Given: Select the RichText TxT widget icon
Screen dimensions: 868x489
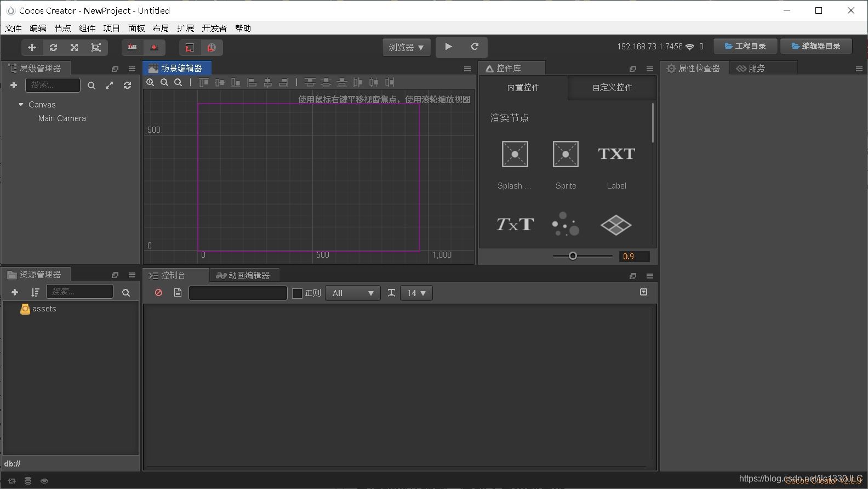Looking at the screenshot, I should click(x=515, y=224).
